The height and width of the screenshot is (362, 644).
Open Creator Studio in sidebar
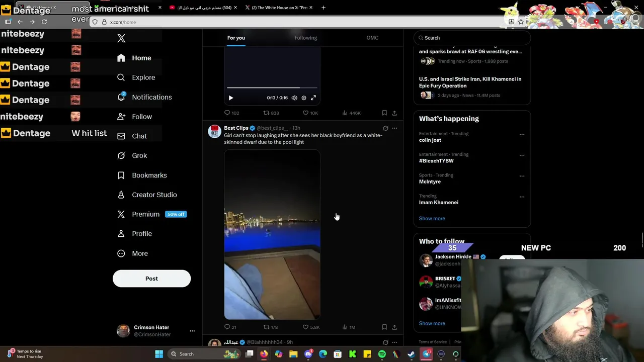click(x=146, y=195)
